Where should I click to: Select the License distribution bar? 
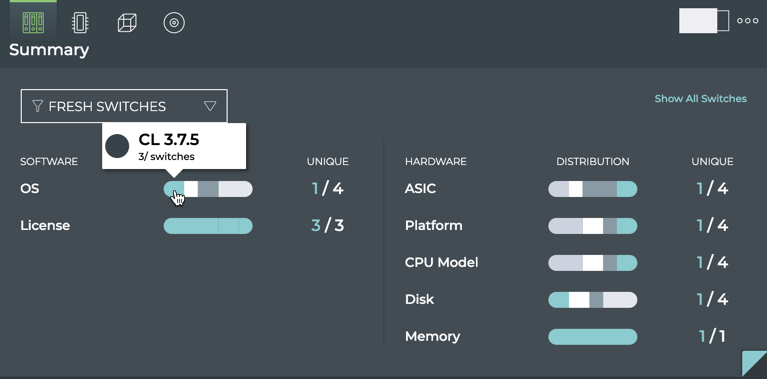208,226
